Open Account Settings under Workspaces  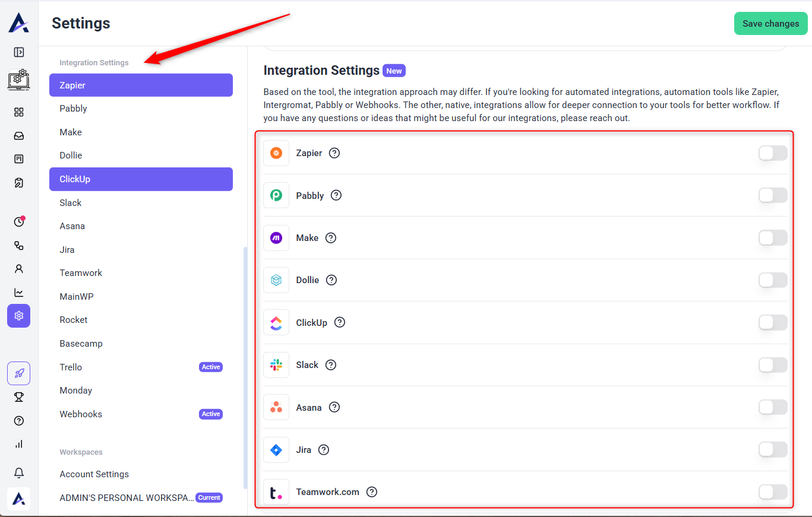94,474
